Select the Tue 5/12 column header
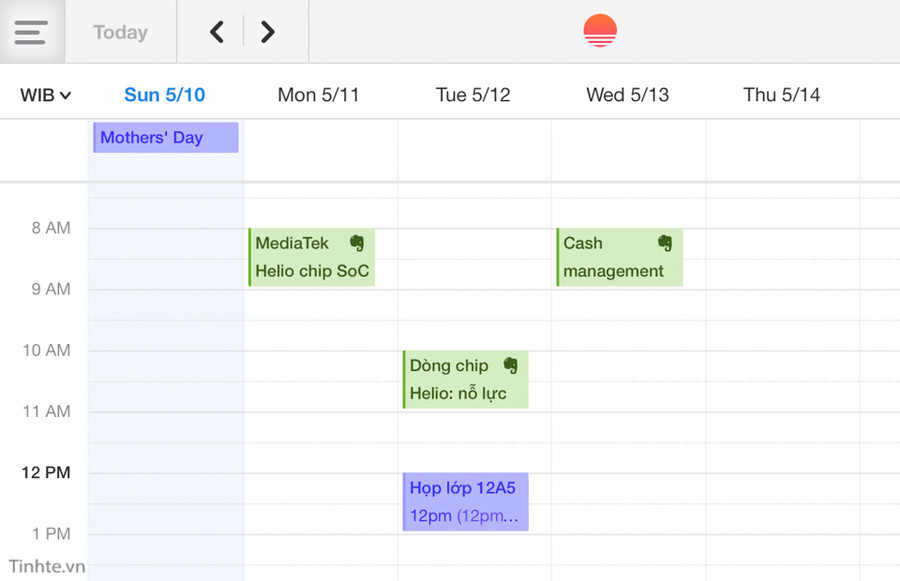The image size is (900, 581). point(473,94)
